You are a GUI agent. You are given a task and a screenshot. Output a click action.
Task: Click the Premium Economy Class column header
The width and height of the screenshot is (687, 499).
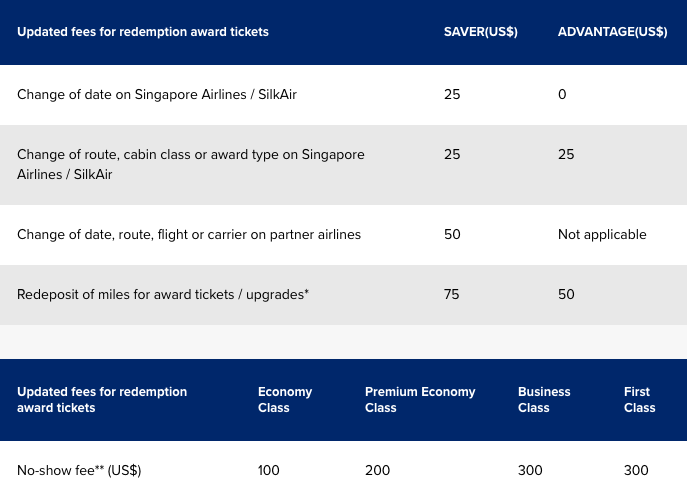(x=420, y=400)
